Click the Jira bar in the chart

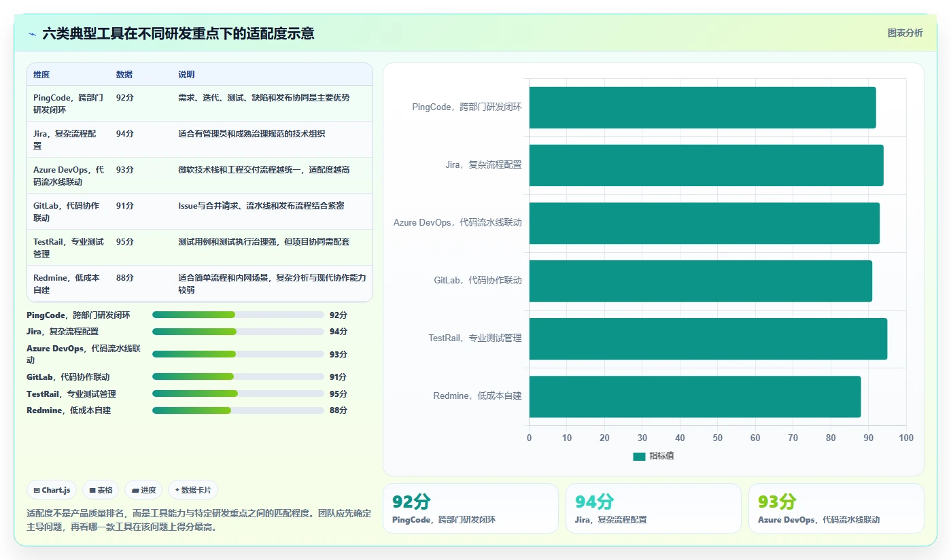click(x=706, y=165)
